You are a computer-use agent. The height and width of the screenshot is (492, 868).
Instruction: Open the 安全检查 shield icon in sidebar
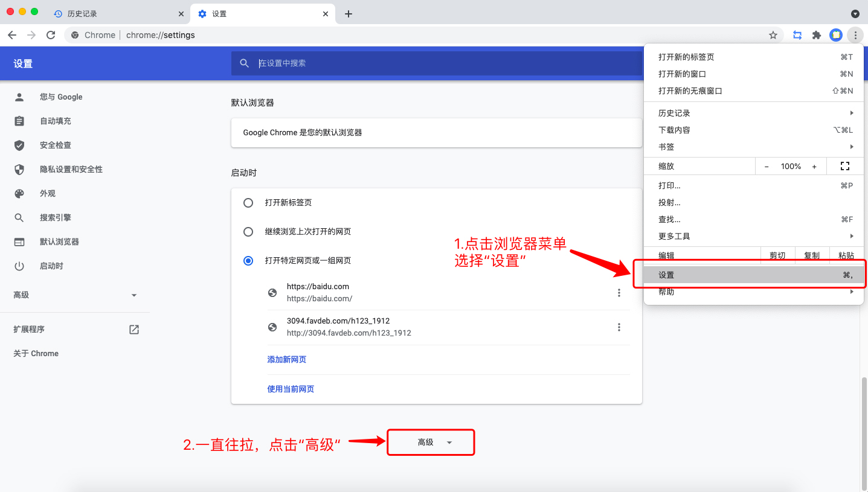pyautogui.click(x=20, y=145)
